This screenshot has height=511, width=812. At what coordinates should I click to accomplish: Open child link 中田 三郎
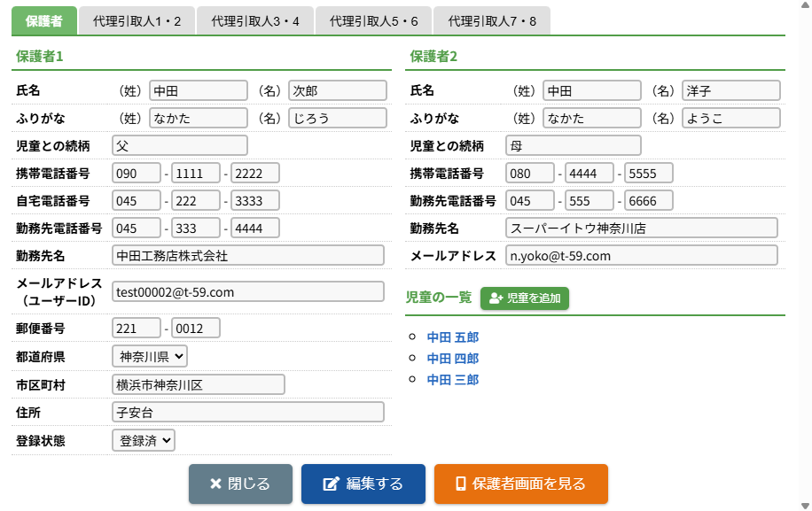452,380
